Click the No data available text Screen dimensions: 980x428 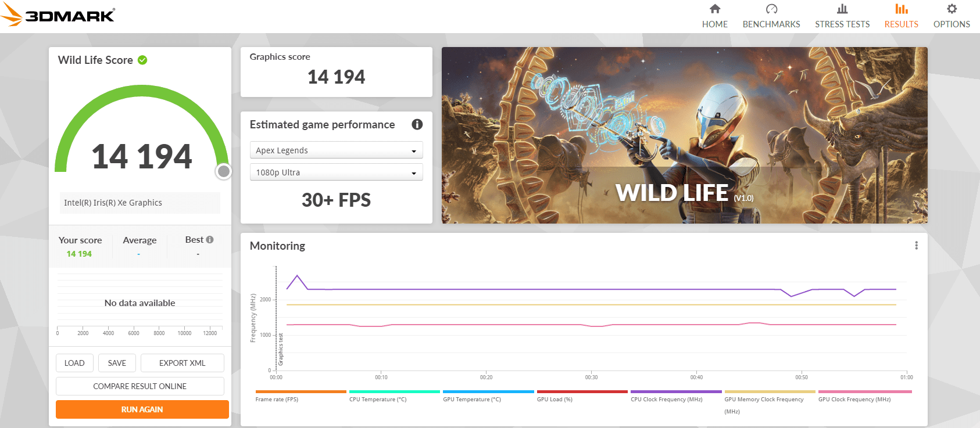point(140,303)
